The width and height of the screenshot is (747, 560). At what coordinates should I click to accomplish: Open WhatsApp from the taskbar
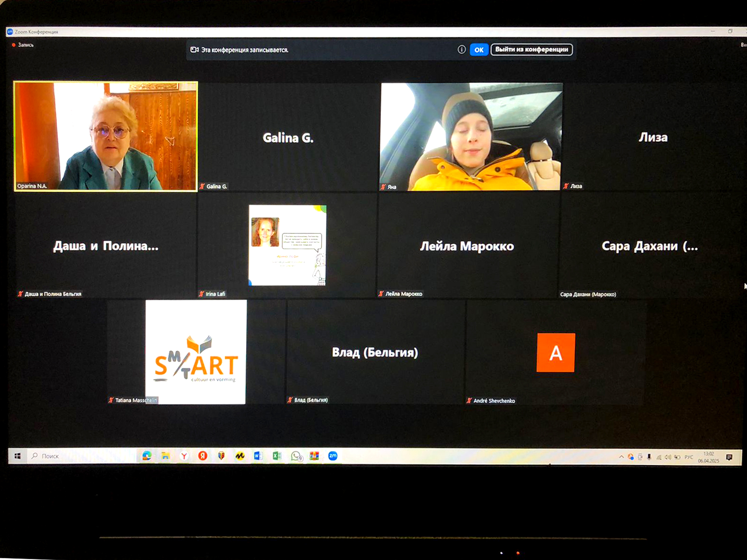(x=296, y=456)
